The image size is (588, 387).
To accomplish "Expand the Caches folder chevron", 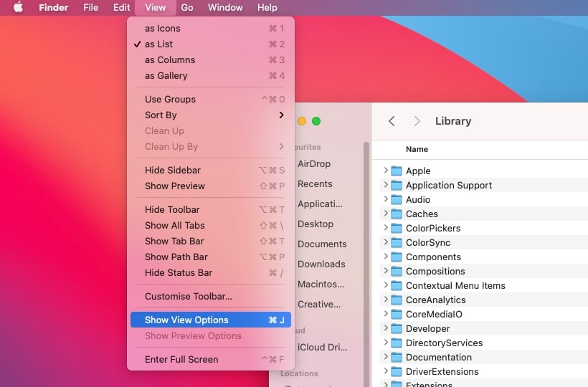I will tap(386, 213).
